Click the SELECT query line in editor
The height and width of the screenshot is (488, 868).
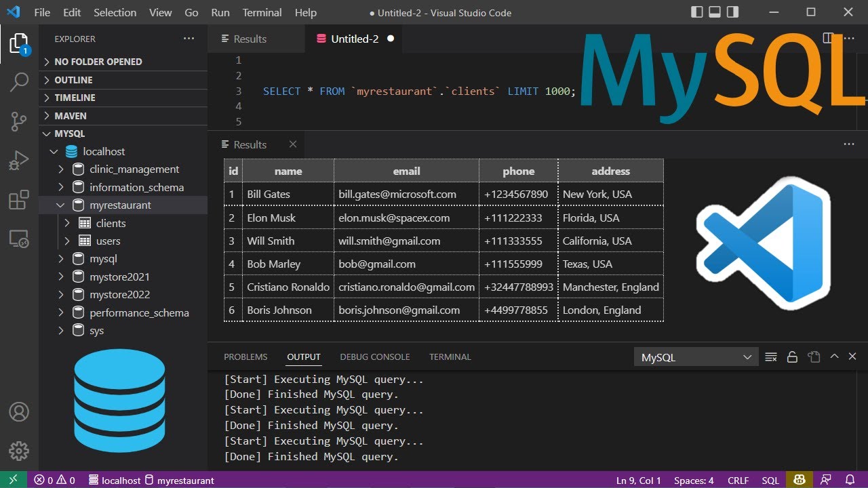(x=419, y=91)
